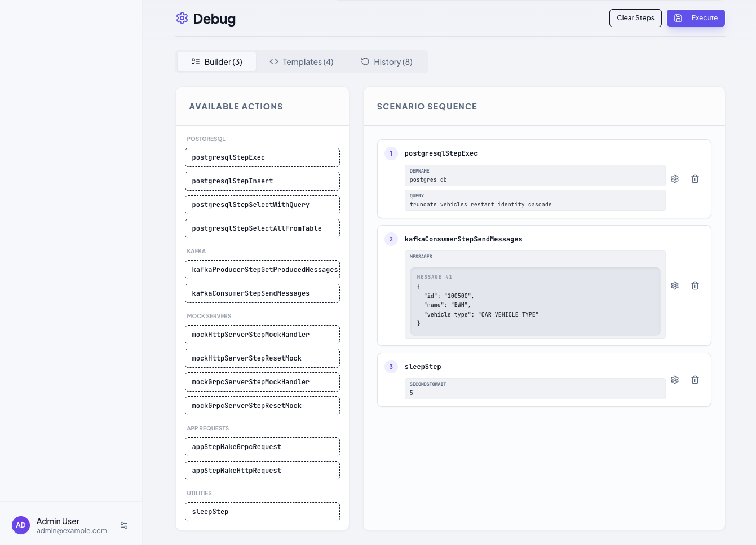Click the QUERY field showing truncate vehicles
The height and width of the screenshot is (545, 756).
(534, 200)
